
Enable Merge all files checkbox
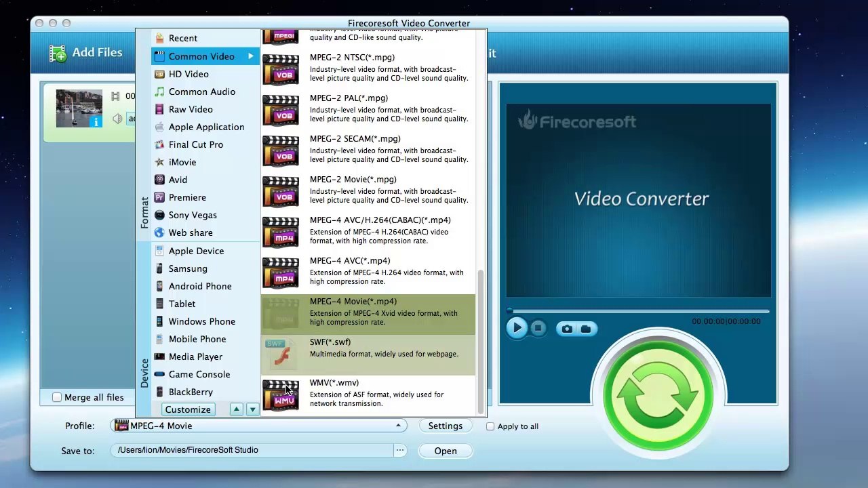[57, 398]
